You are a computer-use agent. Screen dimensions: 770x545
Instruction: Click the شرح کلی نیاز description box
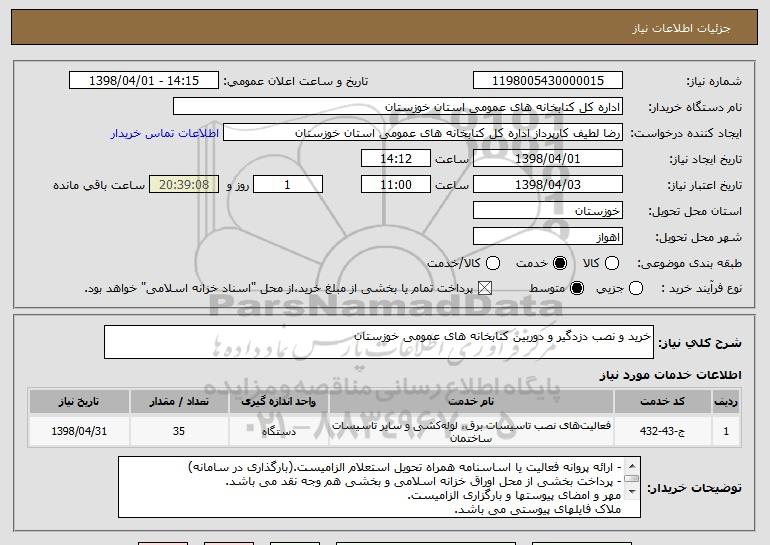379,342
